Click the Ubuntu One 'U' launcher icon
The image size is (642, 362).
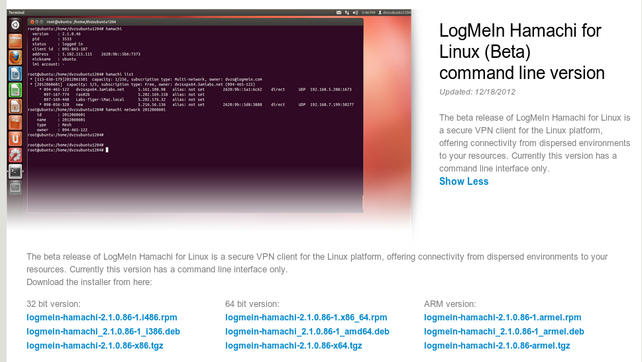15,139
